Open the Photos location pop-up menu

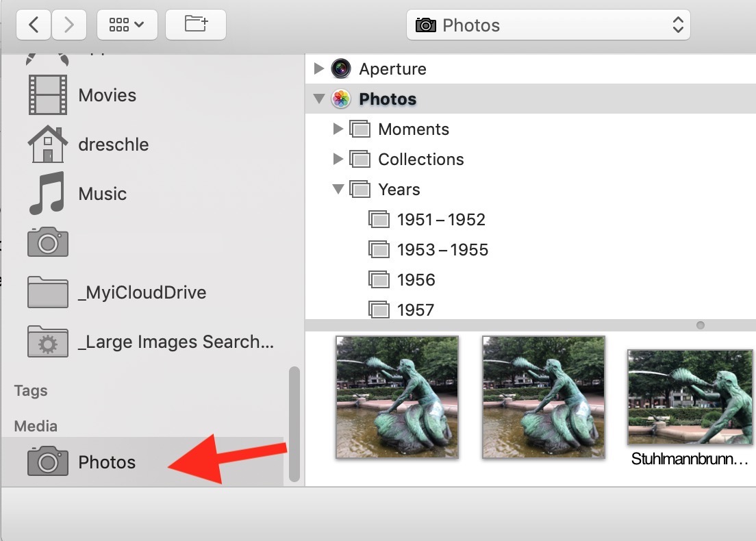[549, 25]
